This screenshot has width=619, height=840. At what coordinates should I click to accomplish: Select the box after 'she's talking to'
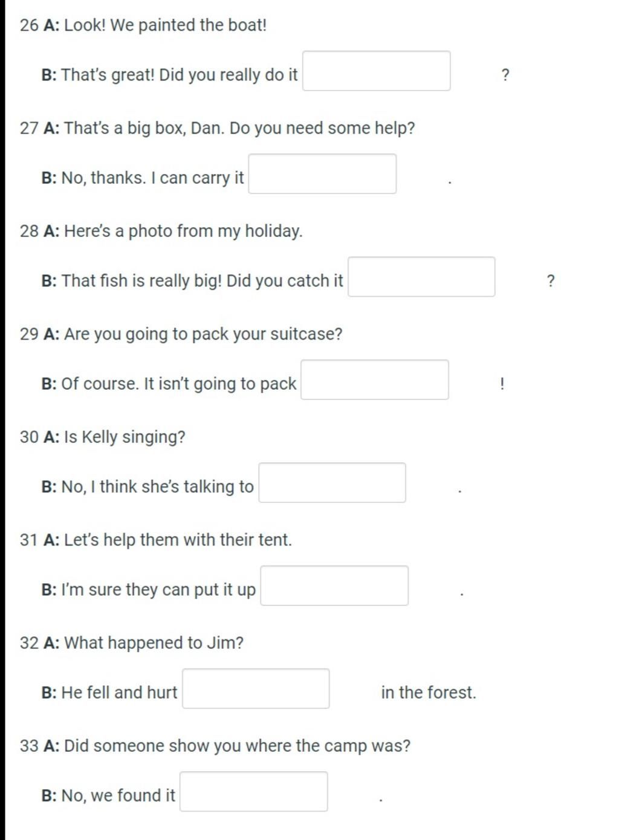(x=332, y=482)
